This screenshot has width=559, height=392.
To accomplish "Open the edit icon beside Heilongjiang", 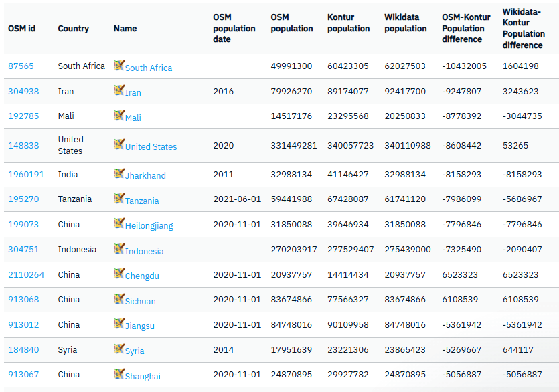I will tap(119, 223).
